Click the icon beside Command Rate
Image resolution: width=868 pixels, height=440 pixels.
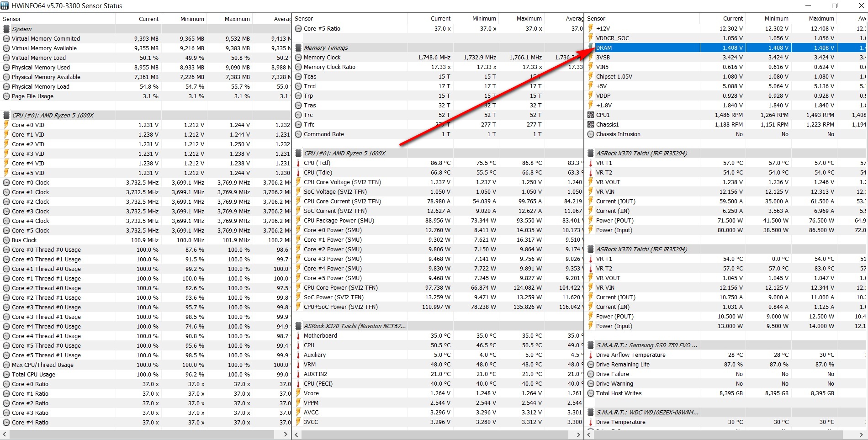click(x=298, y=134)
